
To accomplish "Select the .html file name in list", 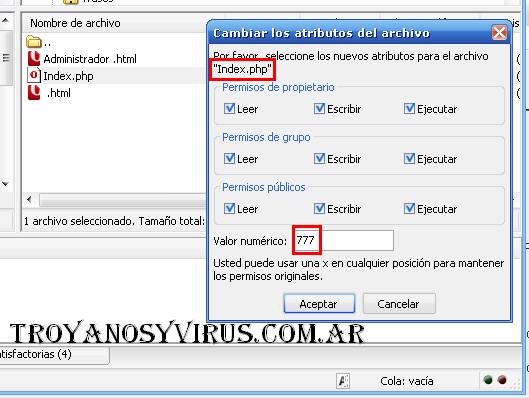I will coord(59,93).
